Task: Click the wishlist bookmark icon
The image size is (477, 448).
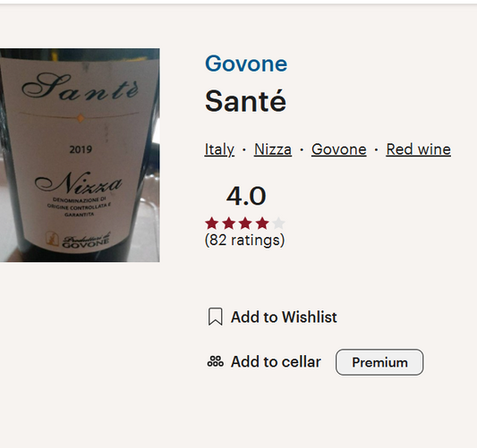Action: pyautogui.click(x=216, y=317)
